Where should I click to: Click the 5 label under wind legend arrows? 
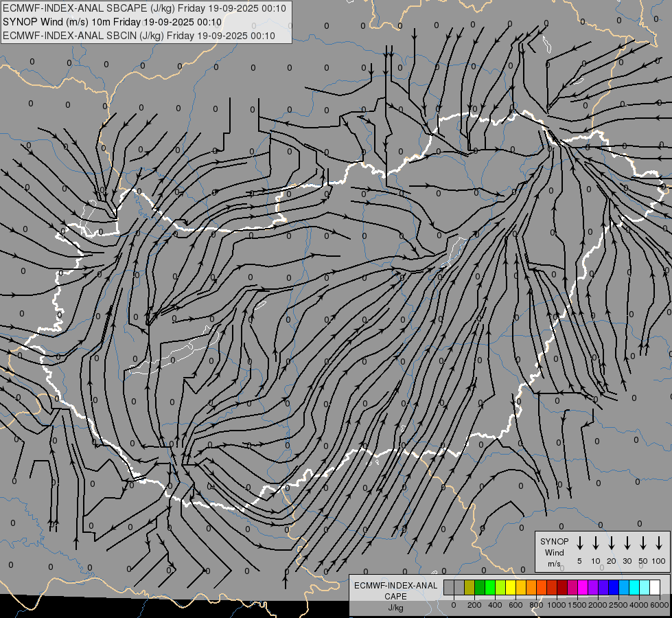579,561
